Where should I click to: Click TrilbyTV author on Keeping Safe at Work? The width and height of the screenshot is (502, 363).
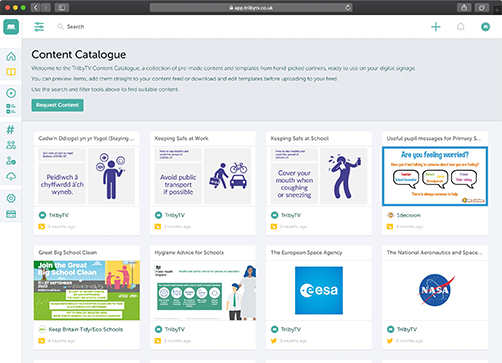(x=175, y=215)
